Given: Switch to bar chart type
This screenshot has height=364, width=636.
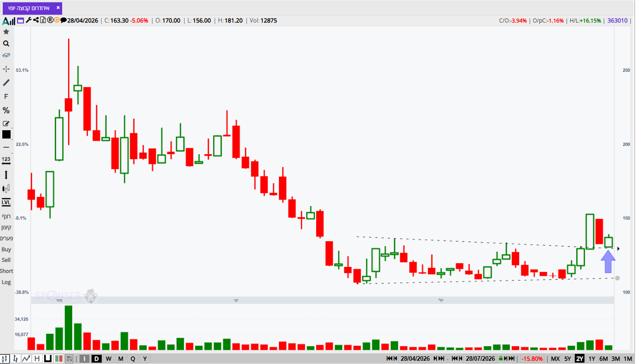Looking at the screenshot, I should coord(16,358).
